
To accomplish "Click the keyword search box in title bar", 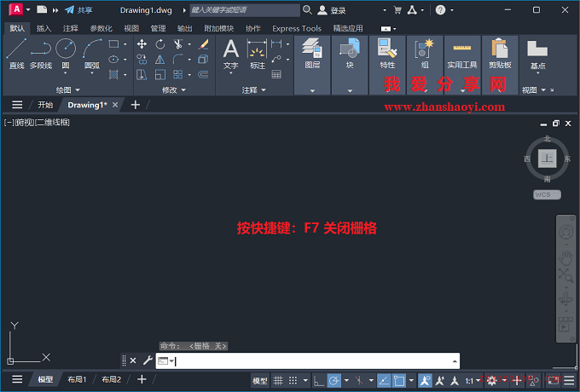I will point(245,10).
